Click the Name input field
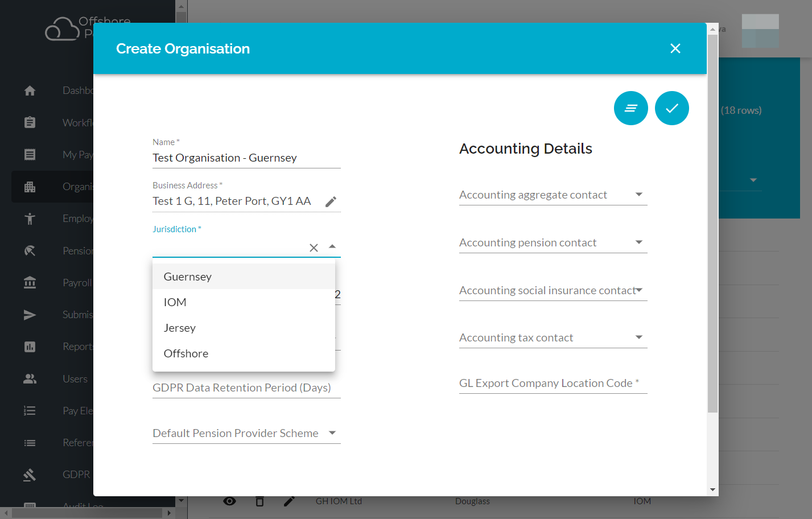Image resolution: width=812 pixels, height=519 pixels. tap(246, 158)
